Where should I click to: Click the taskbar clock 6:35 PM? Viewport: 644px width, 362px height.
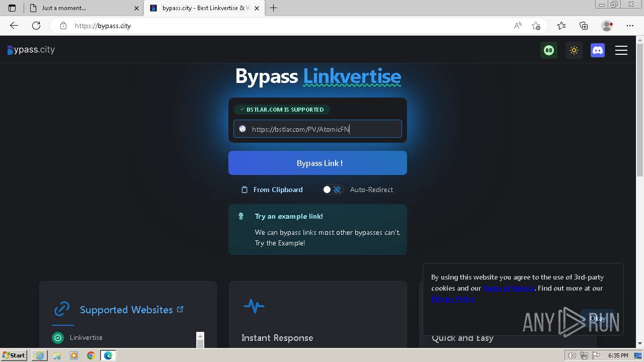[x=618, y=355]
